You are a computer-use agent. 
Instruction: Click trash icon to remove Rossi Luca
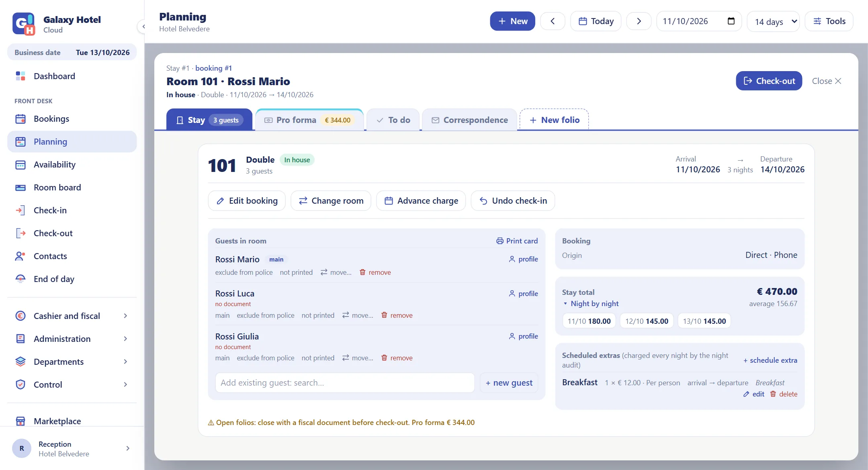384,315
